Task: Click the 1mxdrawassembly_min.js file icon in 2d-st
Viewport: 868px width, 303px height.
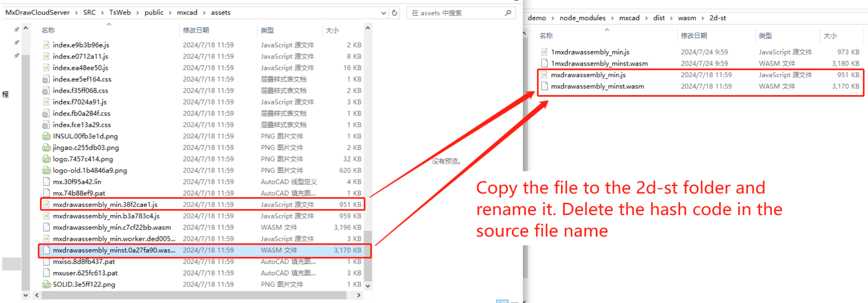Action: pyautogui.click(x=544, y=52)
